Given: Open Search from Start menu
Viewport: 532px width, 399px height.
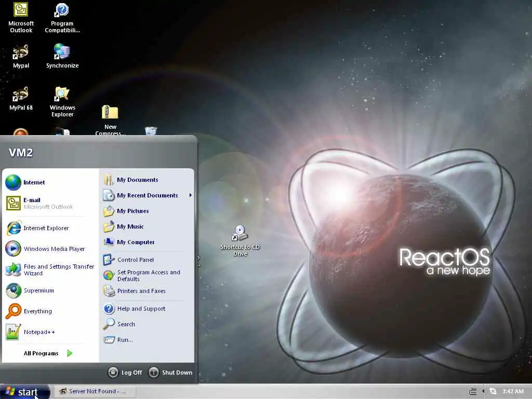Looking at the screenshot, I should (x=147, y=324).
